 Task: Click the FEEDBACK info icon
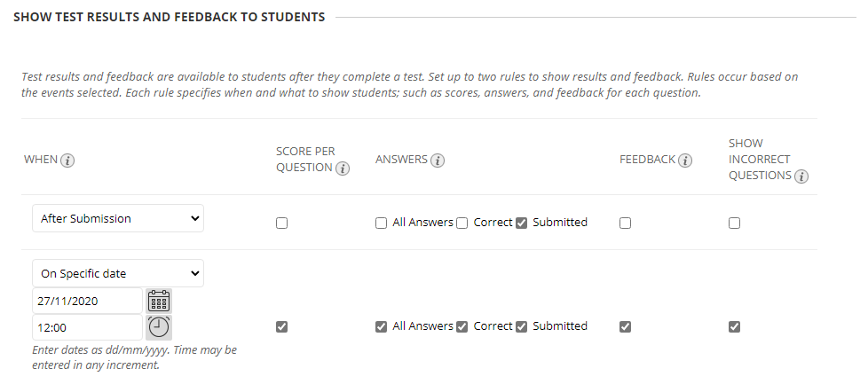[685, 161]
